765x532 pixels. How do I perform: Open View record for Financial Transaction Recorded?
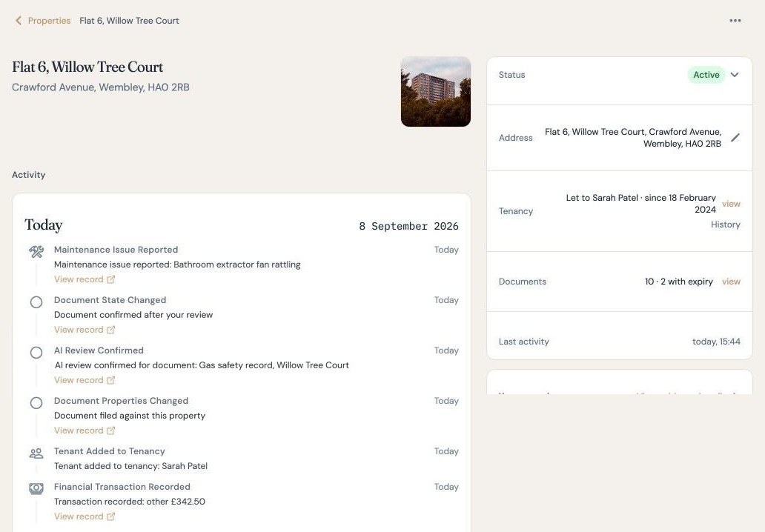point(79,516)
